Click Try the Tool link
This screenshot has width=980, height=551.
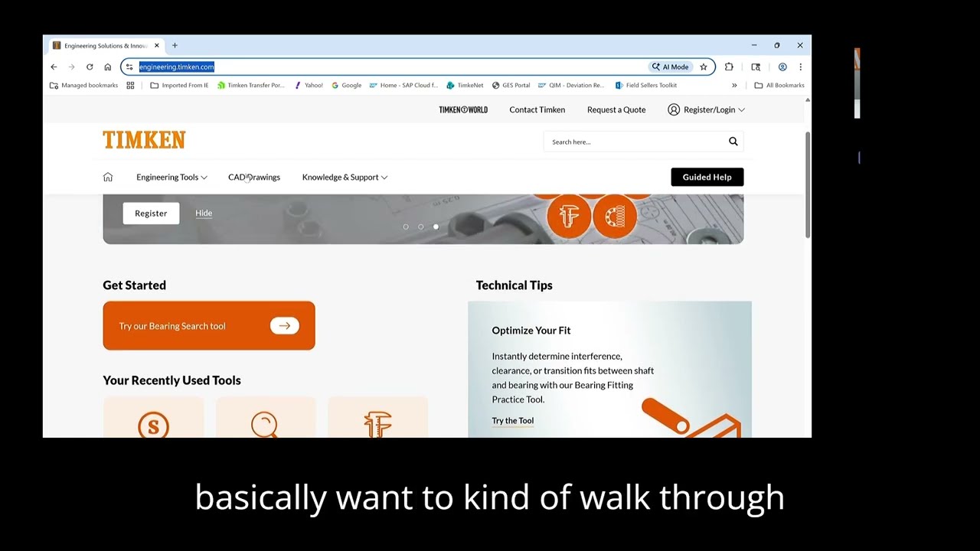tap(513, 420)
